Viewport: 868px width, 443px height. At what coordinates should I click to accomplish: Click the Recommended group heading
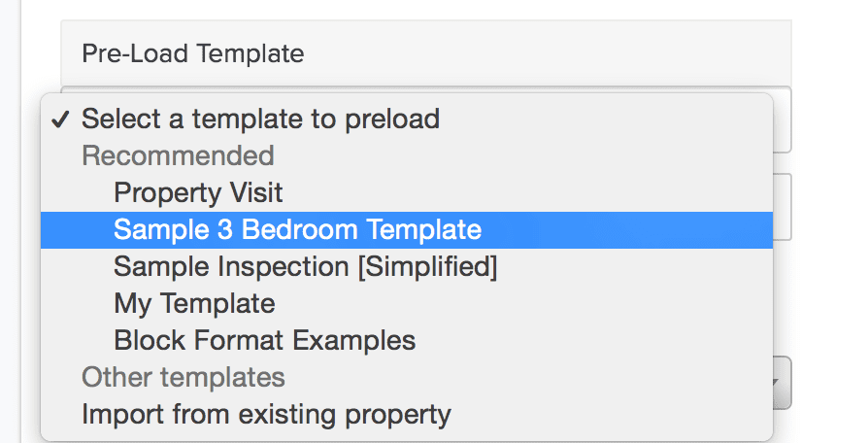[178, 155]
